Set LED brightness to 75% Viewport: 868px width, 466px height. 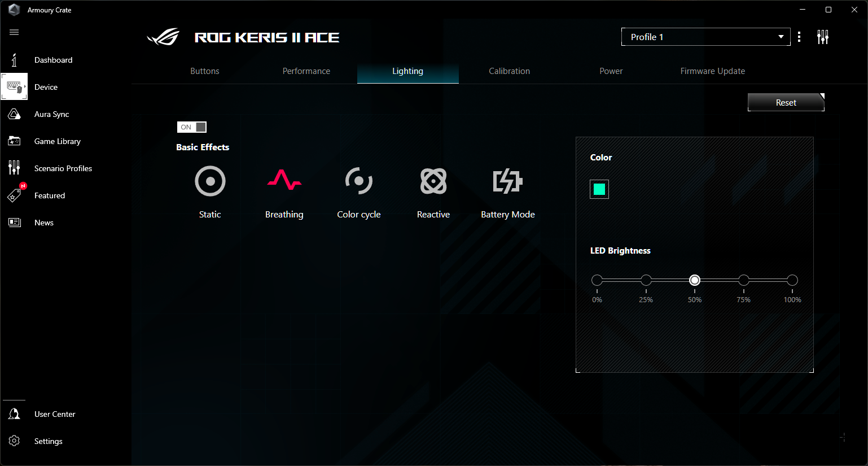click(744, 280)
